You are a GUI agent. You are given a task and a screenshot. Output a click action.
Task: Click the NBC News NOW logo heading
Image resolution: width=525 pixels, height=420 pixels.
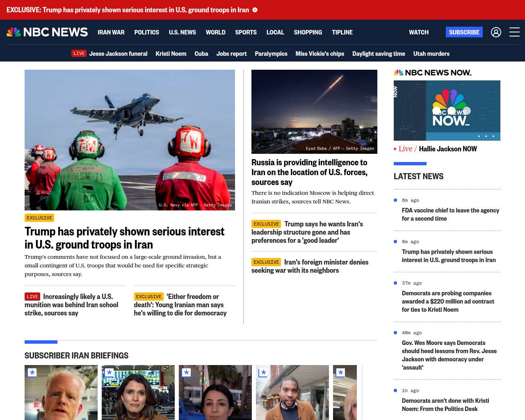433,73
